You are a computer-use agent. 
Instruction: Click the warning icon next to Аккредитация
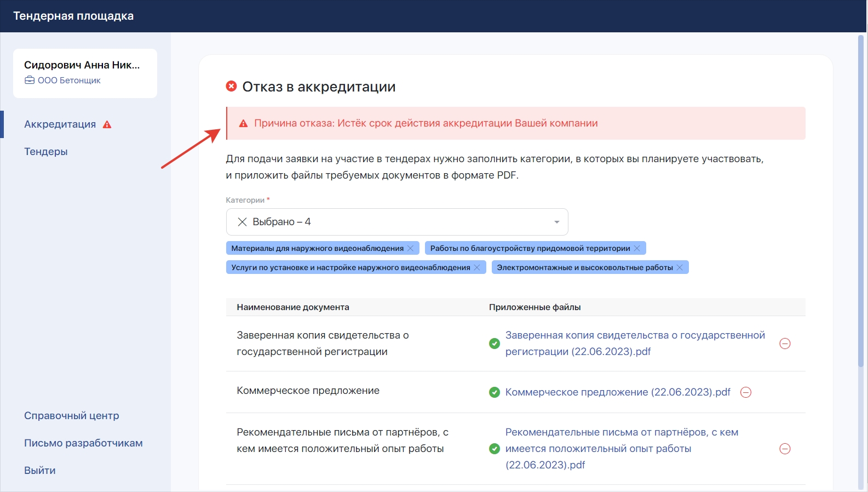coord(107,124)
